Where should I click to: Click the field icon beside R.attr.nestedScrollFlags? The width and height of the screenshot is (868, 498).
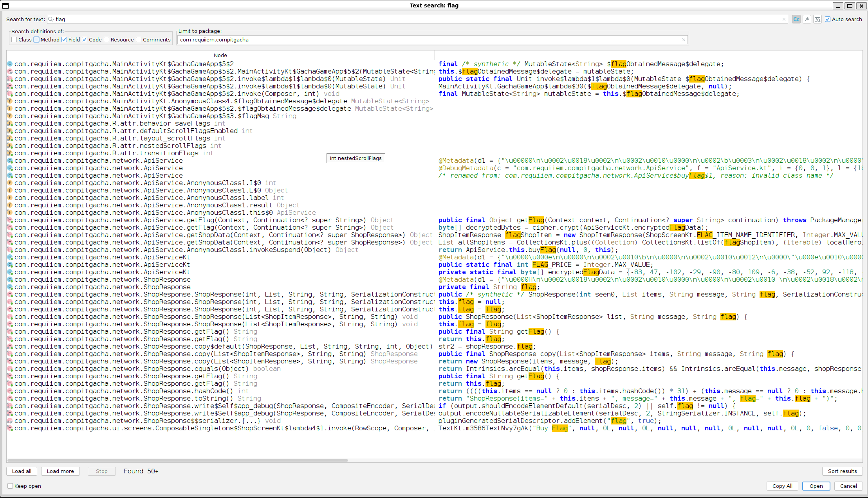point(10,146)
